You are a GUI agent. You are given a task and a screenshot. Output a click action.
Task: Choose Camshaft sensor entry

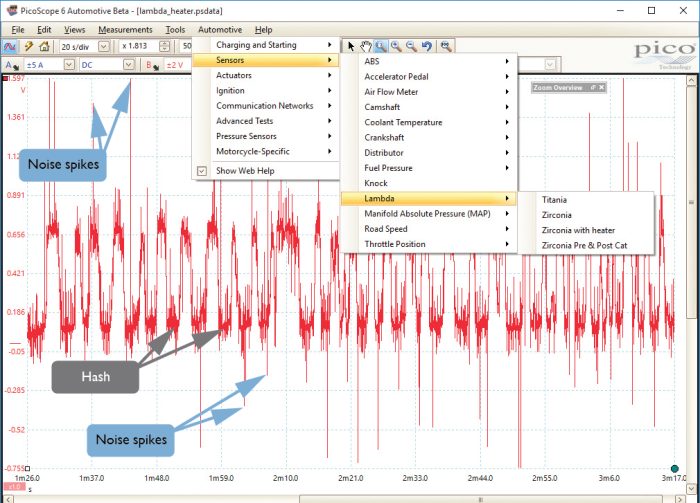coord(429,107)
